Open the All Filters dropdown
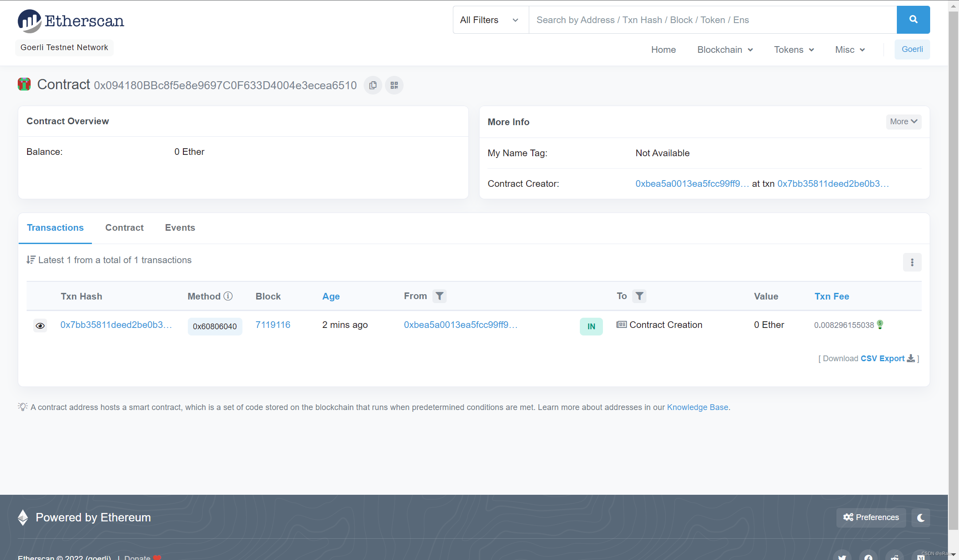 pyautogui.click(x=491, y=20)
